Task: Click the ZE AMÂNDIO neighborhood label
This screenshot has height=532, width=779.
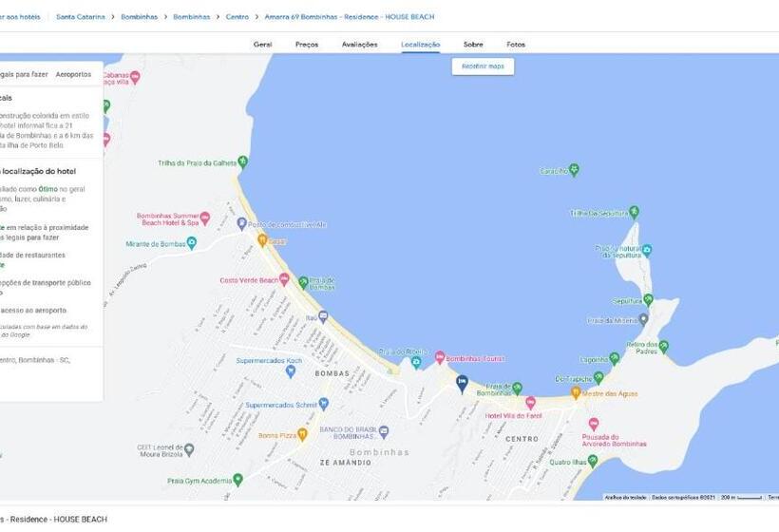Action: tap(345, 463)
